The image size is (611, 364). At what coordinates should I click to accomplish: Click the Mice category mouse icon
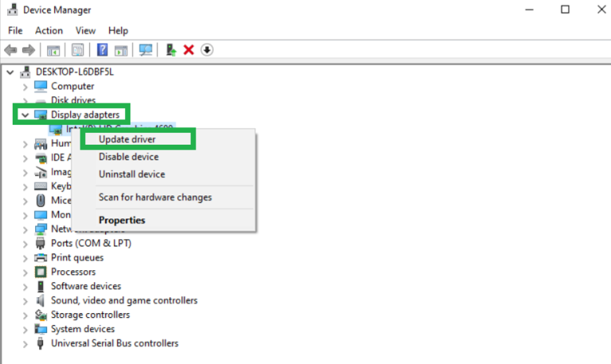tap(41, 200)
